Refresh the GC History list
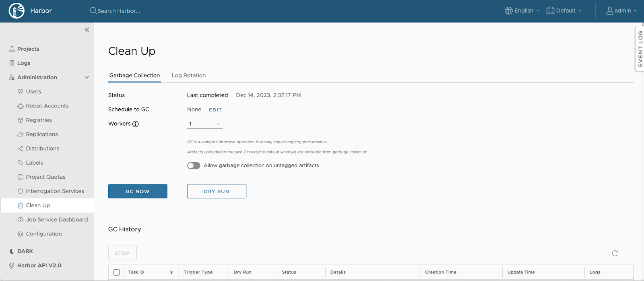The image size is (644, 281). [x=615, y=253]
